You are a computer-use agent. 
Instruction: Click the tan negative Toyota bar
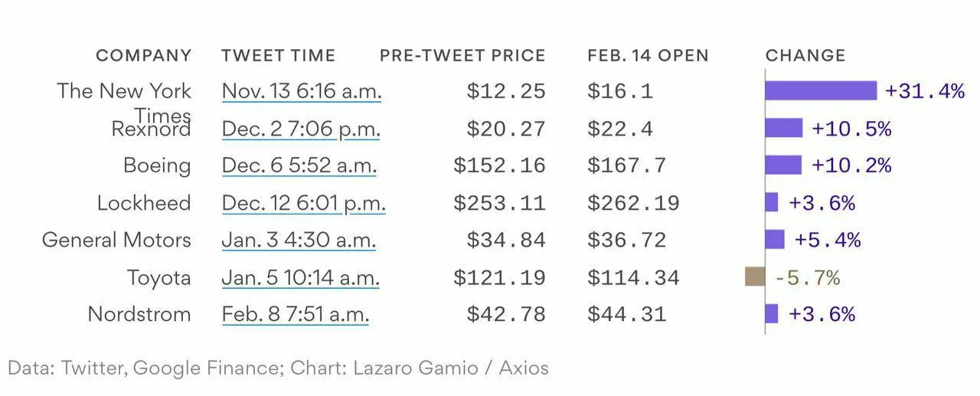(755, 277)
